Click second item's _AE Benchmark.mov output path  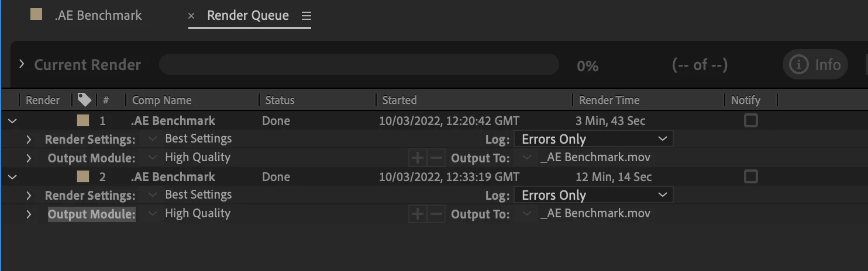point(595,214)
